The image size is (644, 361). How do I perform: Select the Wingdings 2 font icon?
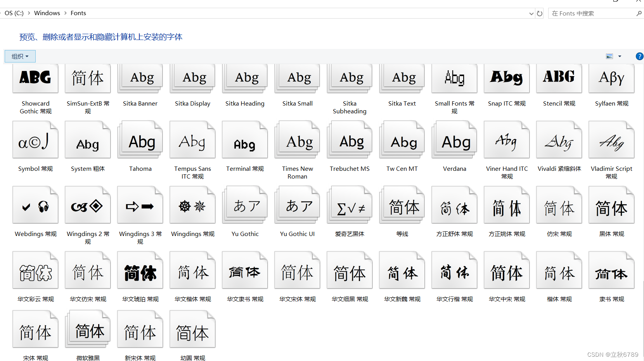(88, 205)
